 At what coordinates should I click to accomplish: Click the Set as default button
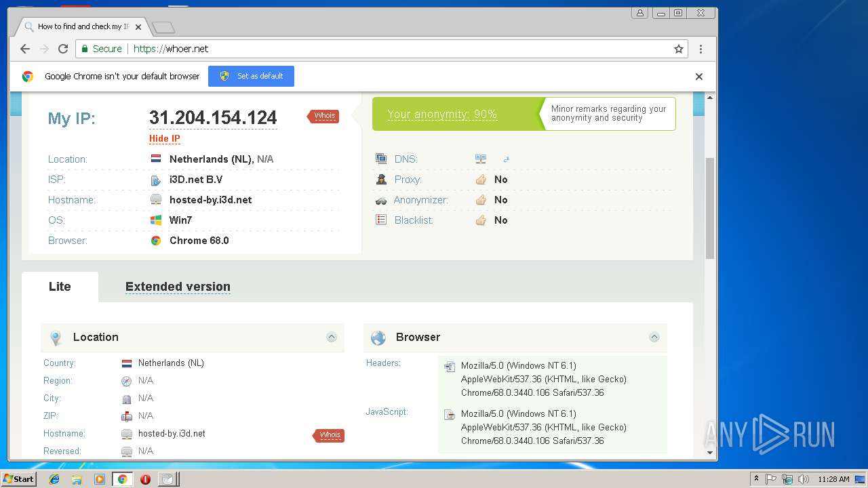coord(251,76)
